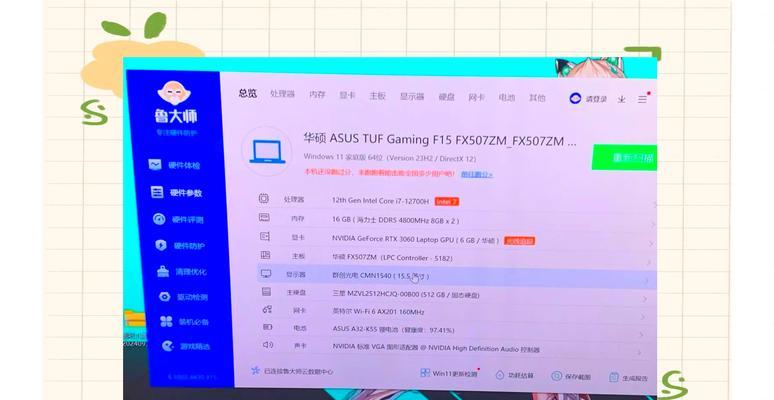Viewport: 774px width, 400px height.
Task: Click the 鲁大师 mascot logo
Action: 174,93
